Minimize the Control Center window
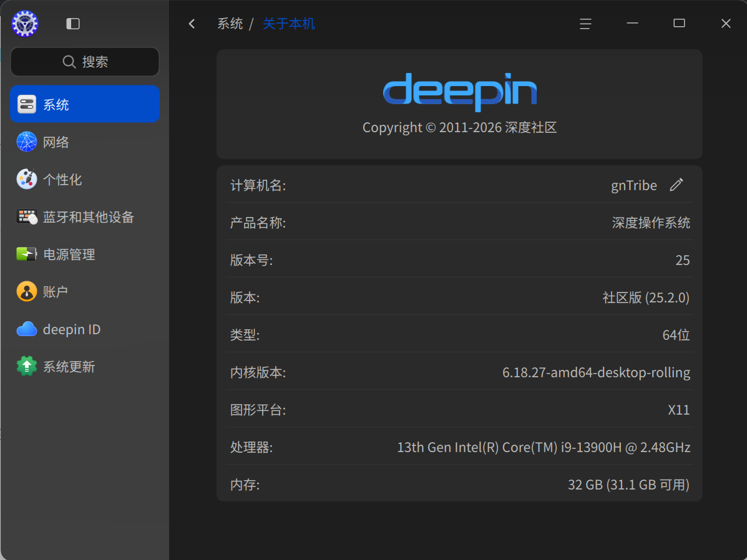This screenshot has width=747, height=560. pyautogui.click(x=632, y=23)
